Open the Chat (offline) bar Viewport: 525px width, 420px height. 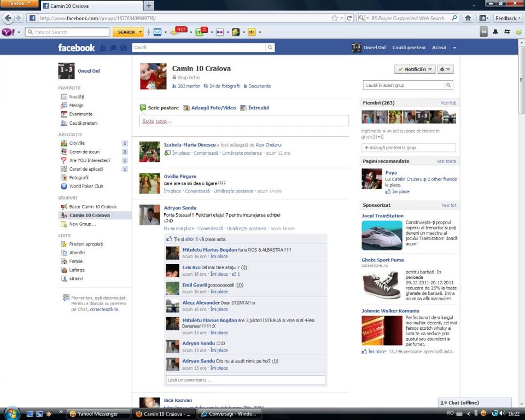click(475, 402)
